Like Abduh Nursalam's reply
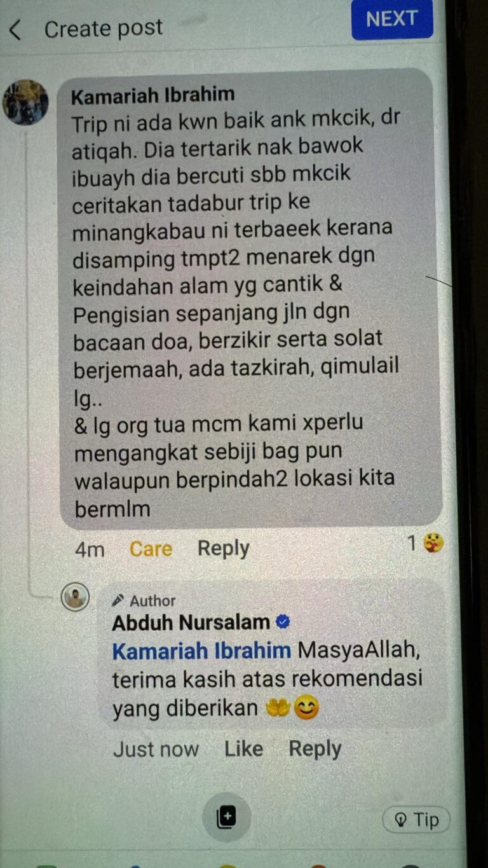 pos(243,749)
